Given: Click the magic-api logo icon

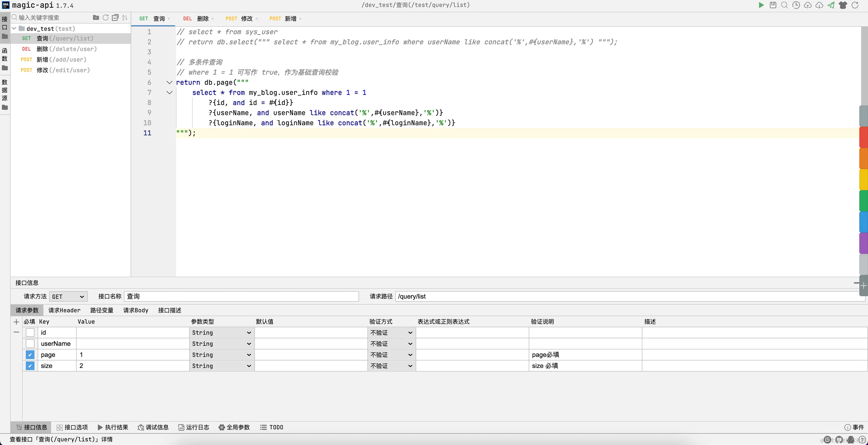Looking at the screenshot, I should (6, 5).
